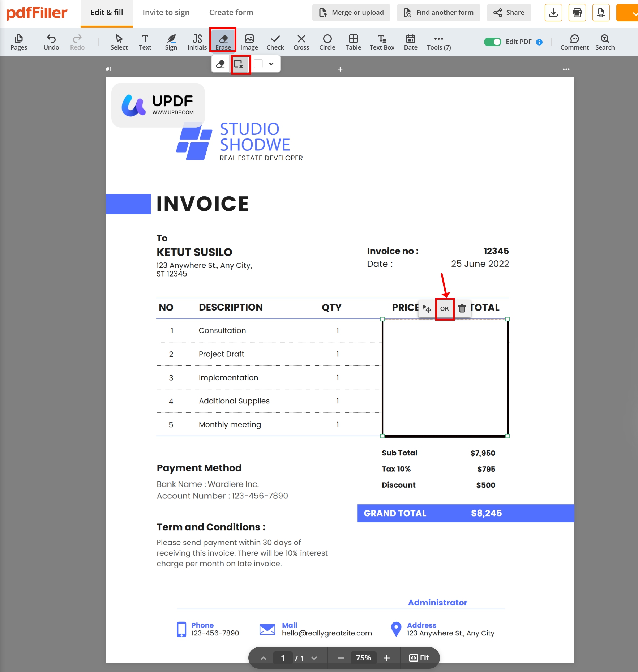Click the KETUT SUSILO recipient name
This screenshot has width=638, height=672.
pyautogui.click(x=194, y=252)
